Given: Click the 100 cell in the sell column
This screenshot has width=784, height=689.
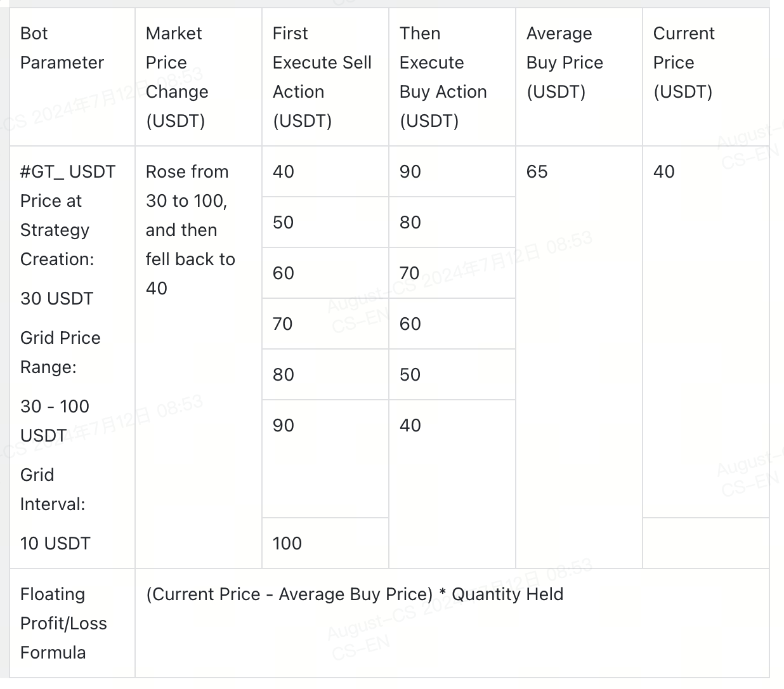Looking at the screenshot, I should click(287, 543).
